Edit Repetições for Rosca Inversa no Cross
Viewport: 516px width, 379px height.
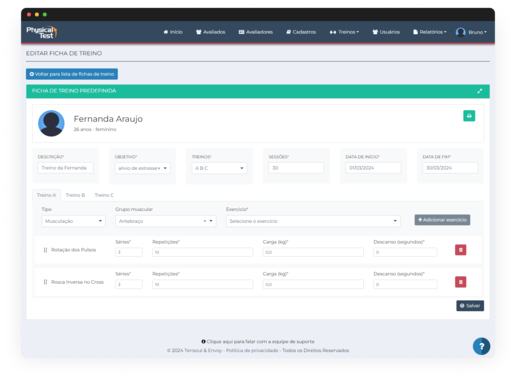tap(202, 284)
